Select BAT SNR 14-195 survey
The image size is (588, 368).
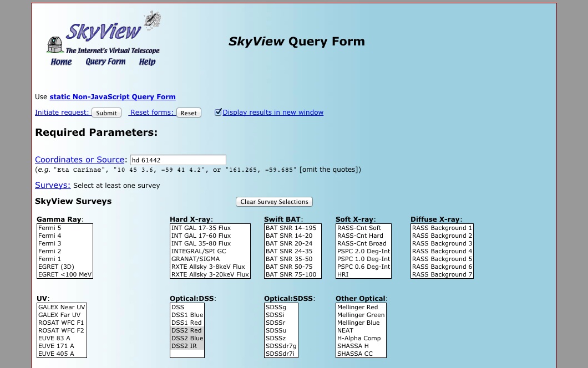click(x=292, y=228)
